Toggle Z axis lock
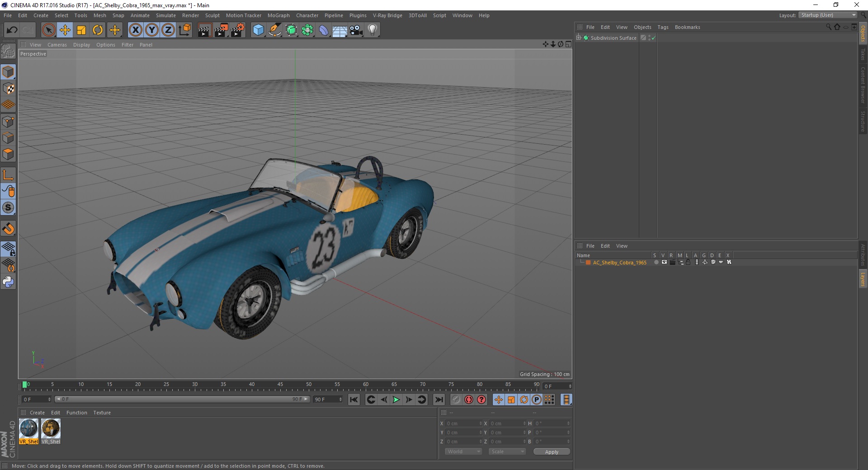868x470 pixels. point(168,30)
